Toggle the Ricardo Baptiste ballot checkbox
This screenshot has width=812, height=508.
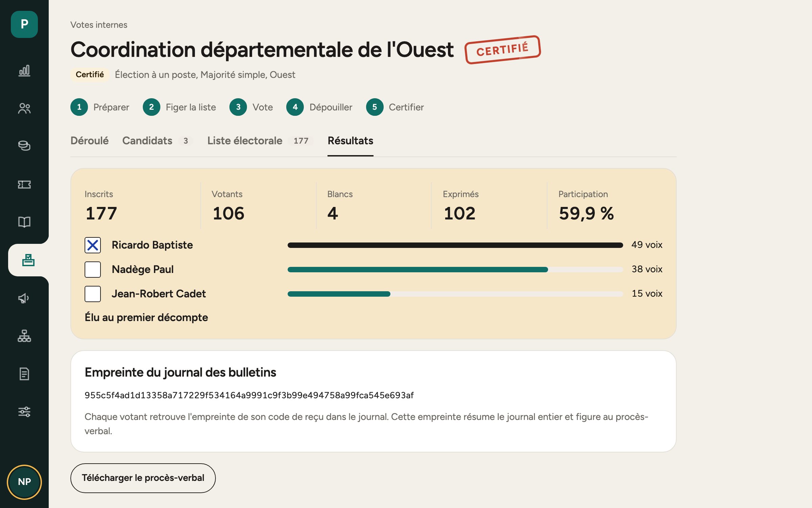pyautogui.click(x=93, y=245)
